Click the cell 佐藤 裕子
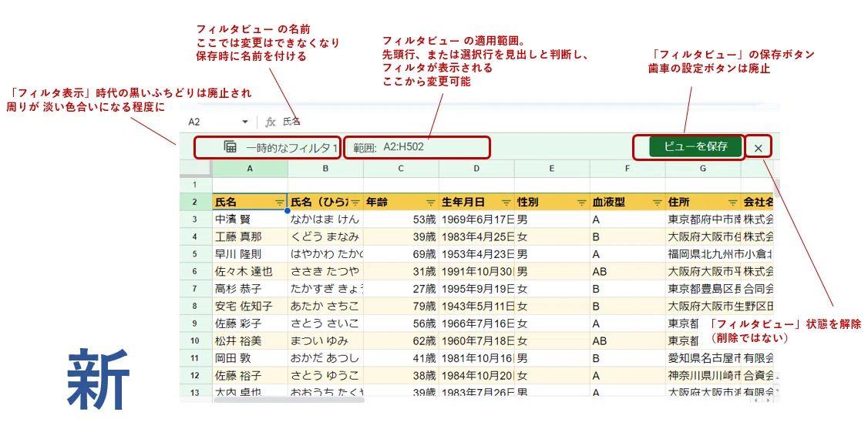The image size is (868, 429). tap(250, 375)
